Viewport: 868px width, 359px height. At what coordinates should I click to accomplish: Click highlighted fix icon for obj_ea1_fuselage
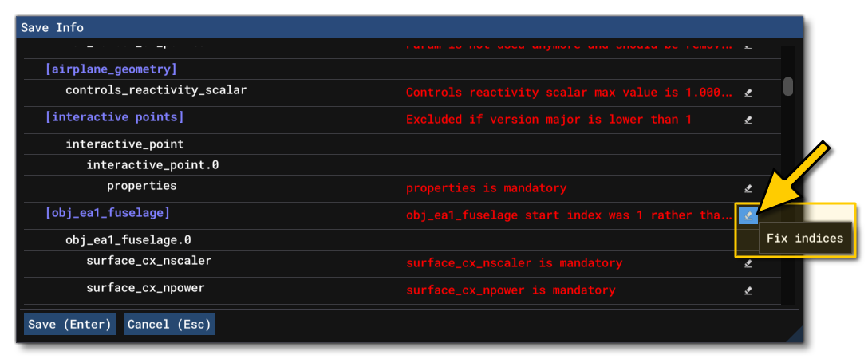[748, 215]
